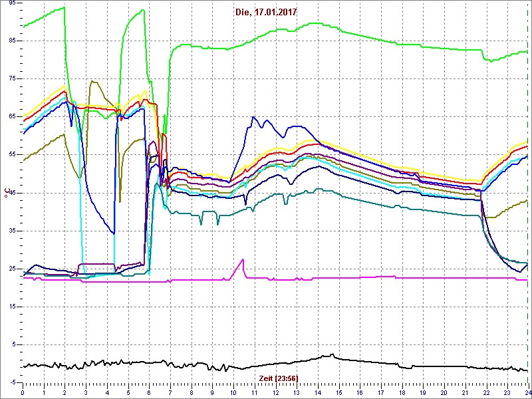This screenshot has width=532, height=399.
Task: Click the 'Zeit [23:56]' time label
Action: (279, 378)
